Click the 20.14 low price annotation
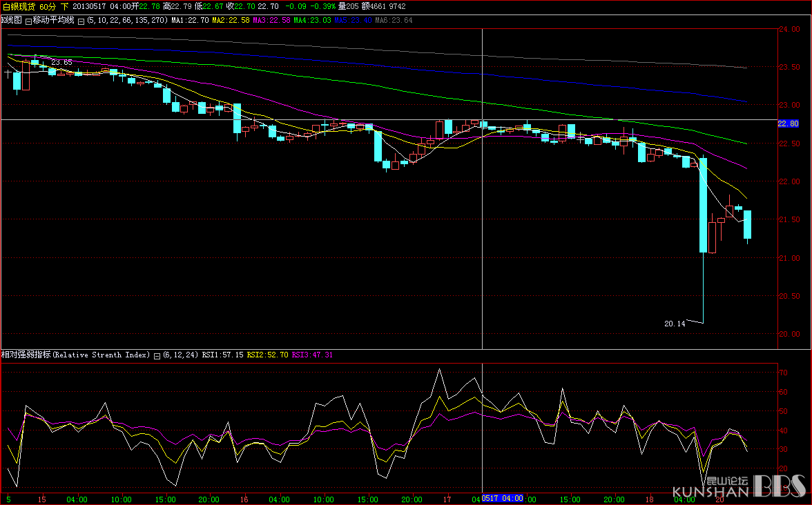Image resolution: width=812 pixels, height=505 pixels. [x=675, y=323]
